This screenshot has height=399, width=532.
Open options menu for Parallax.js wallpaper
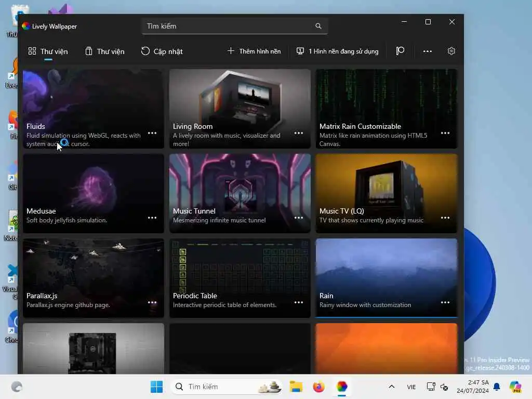152,302
